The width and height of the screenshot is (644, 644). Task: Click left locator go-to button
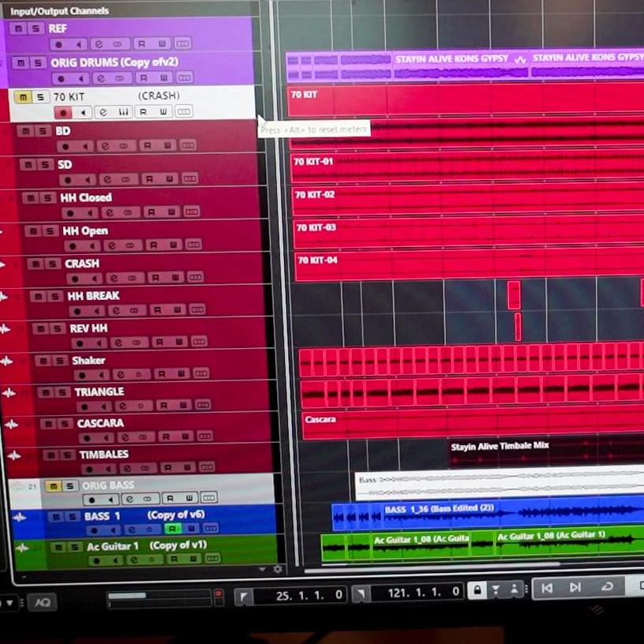243,597
